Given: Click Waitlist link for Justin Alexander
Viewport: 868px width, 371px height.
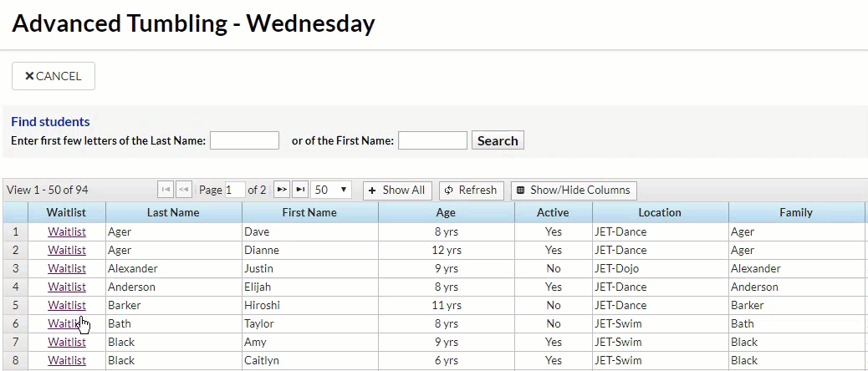Looking at the screenshot, I should click(67, 268).
